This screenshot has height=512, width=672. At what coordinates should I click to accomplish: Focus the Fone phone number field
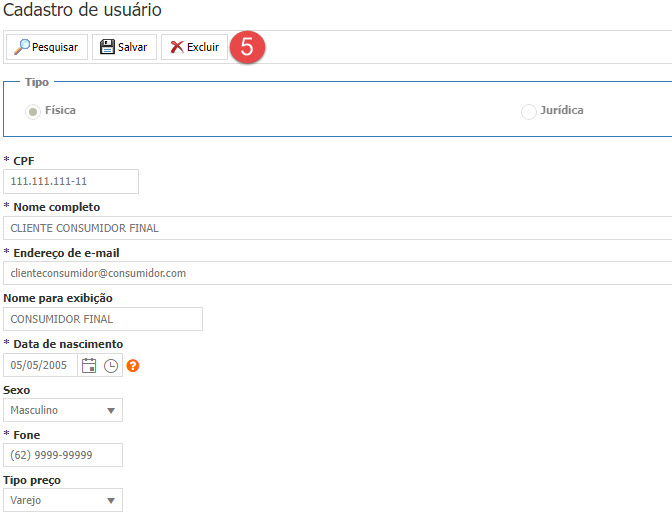click(63, 455)
